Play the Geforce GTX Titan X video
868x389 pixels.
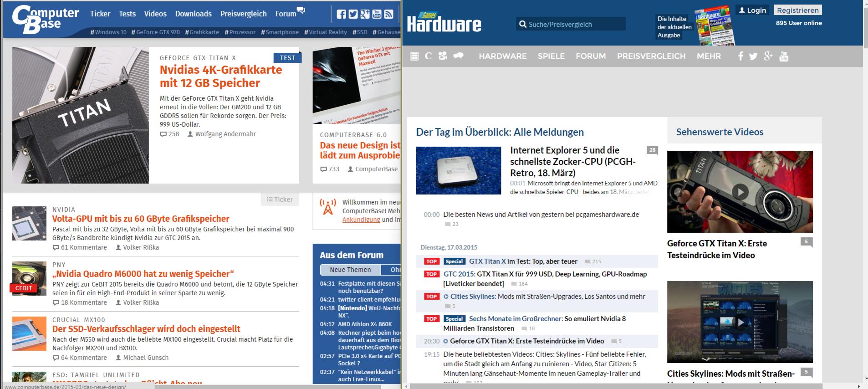coord(740,192)
